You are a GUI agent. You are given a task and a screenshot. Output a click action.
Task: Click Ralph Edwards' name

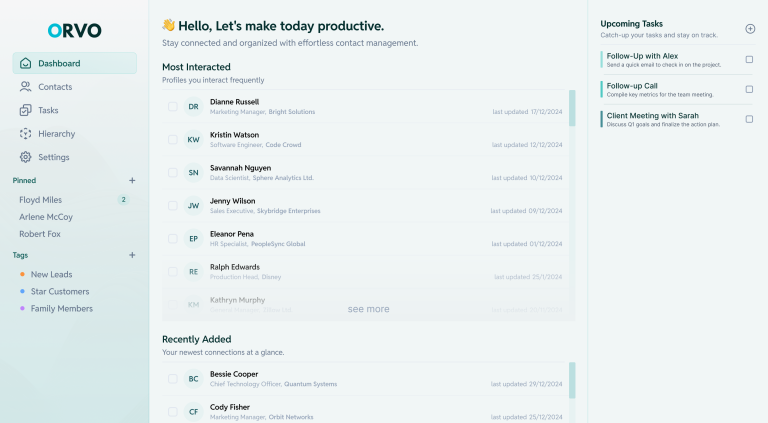(x=235, y=267)
